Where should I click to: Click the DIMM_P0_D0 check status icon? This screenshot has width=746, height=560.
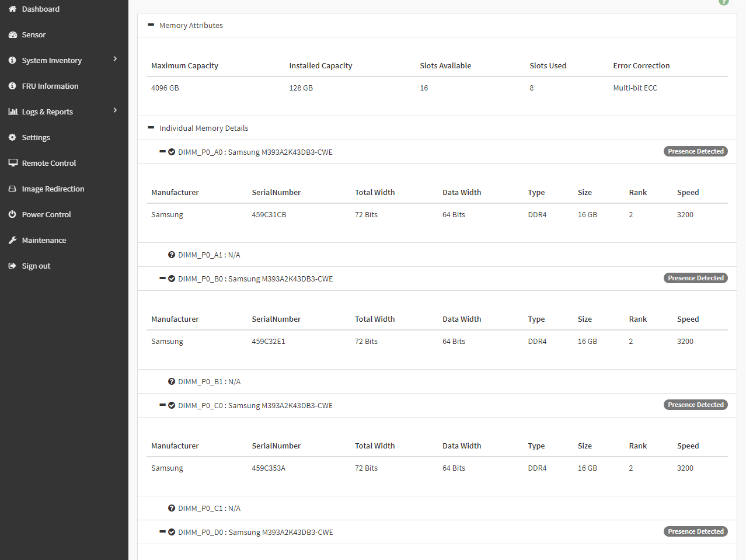click(x=172, y=532)
